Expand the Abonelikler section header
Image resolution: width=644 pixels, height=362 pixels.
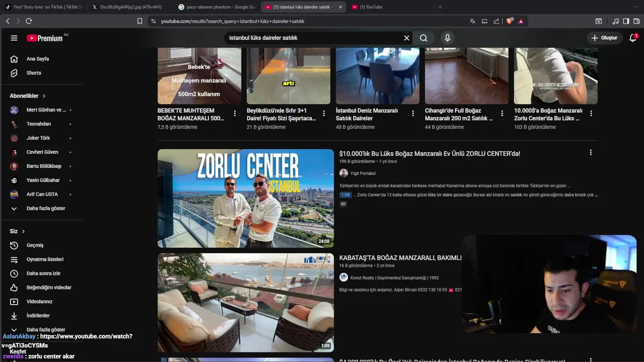click(x=28, y=96)
